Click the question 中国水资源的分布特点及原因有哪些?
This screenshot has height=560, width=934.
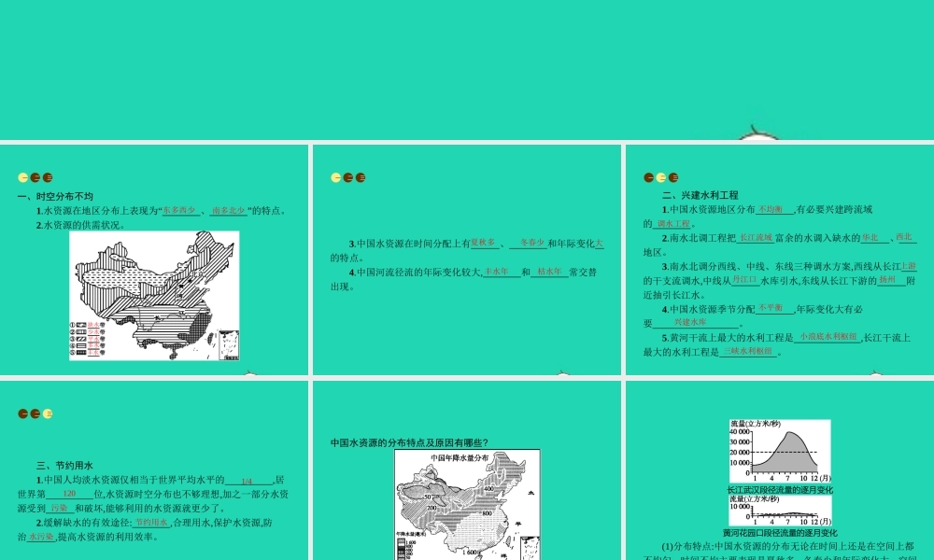coord(410,442)
